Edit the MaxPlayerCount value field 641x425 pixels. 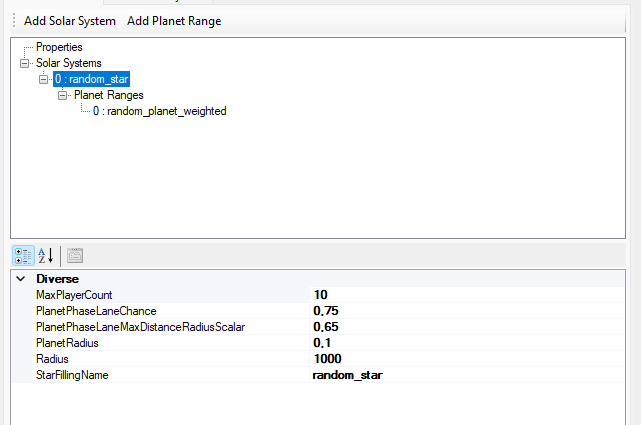(467, 295)
